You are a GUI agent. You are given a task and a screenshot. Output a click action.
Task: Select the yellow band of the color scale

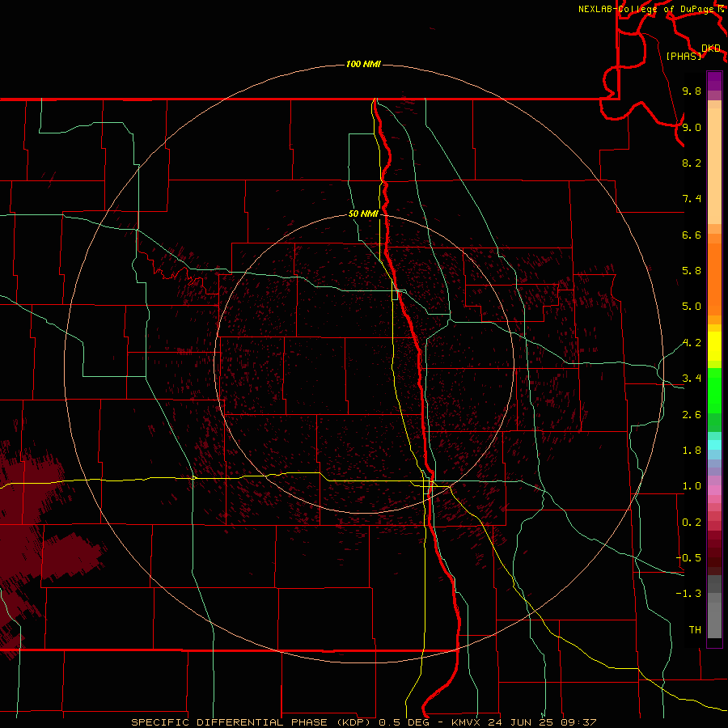click(x=714, y=346)
